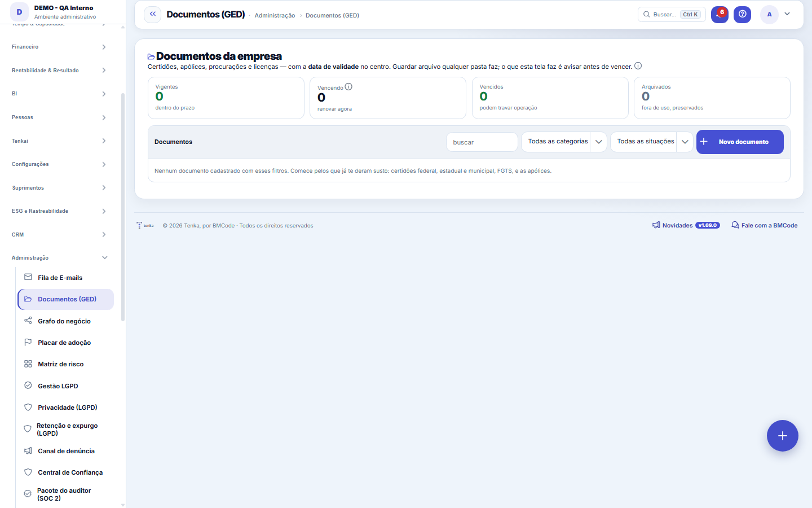Open Documentos (GED) menu item
The height and width of the screenshot is (508, 812).
pyautogui.click(x=66, y=299)
